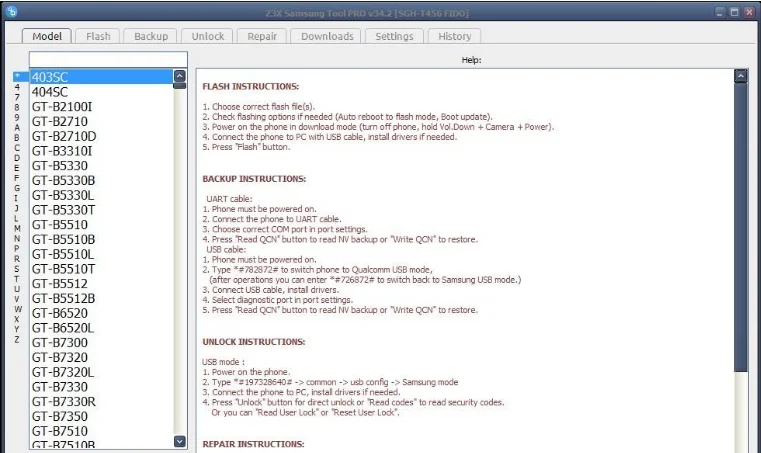Jump to letter A in alphabet index

pos(17,127)
